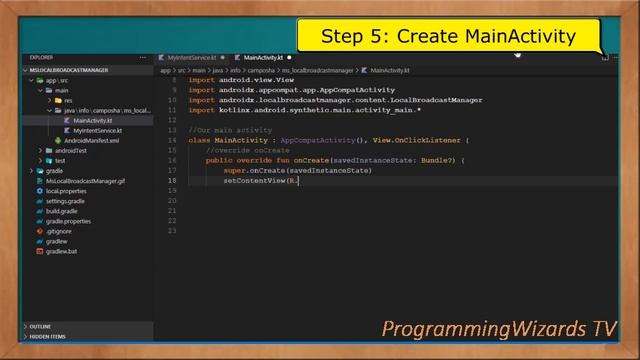Open AndroidManifest.xml in the explorer
The image size is (640, 360).
point(92,141)
